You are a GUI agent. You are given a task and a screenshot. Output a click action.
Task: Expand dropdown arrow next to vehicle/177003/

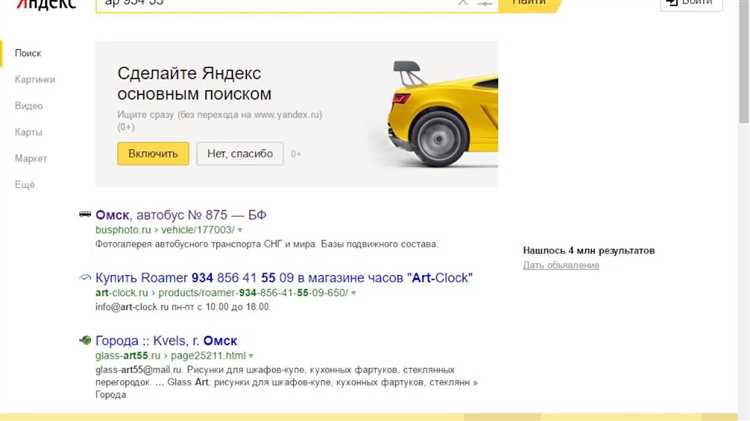(240, 230)
